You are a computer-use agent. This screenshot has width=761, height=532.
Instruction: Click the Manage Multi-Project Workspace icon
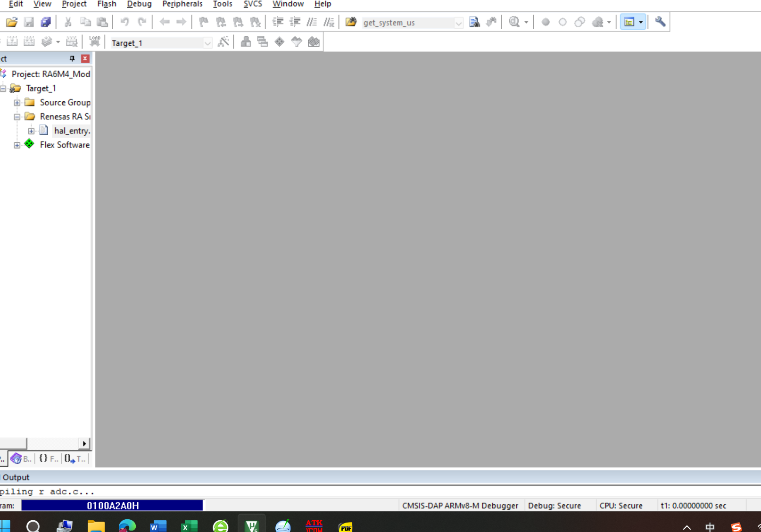coord(263,42)
